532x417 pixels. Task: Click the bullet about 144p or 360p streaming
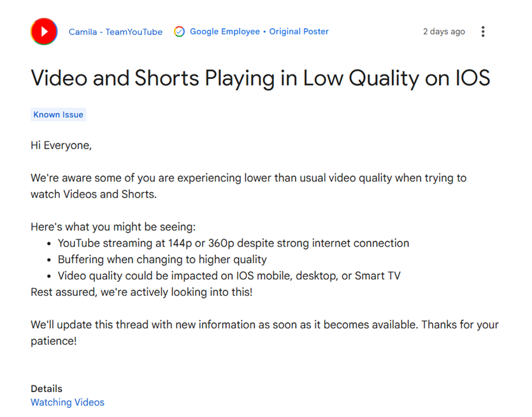[x=233, y=243]
